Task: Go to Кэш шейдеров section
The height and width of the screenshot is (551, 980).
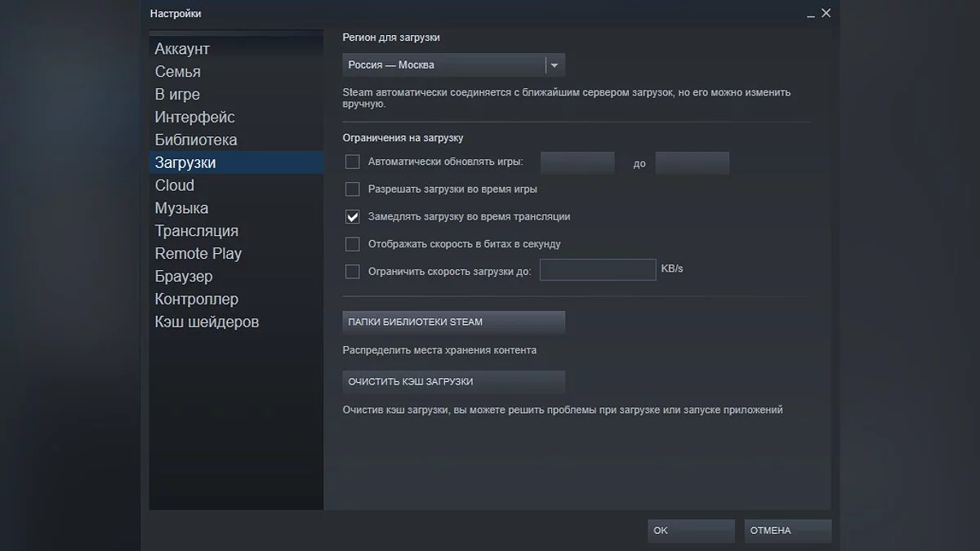Action: coord(207,322)
